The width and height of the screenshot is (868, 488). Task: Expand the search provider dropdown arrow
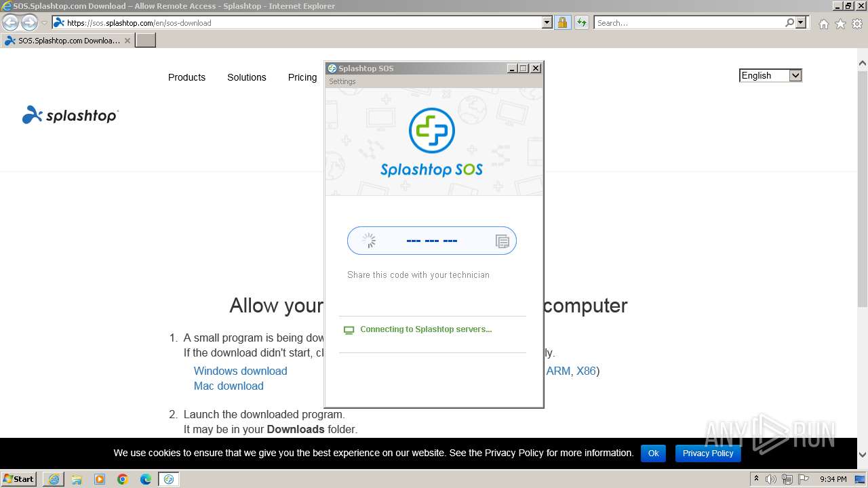(x=801, y=23)
